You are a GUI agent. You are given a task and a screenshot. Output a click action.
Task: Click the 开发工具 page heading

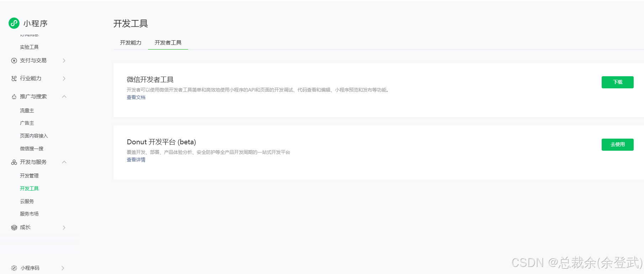131,24
